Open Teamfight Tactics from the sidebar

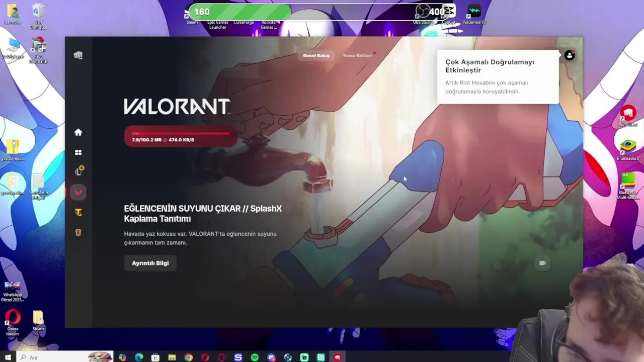click(x=78, y=212)
